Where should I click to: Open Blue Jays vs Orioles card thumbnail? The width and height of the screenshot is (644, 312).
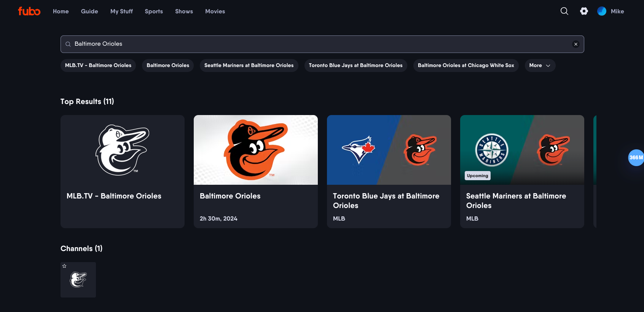389,150
